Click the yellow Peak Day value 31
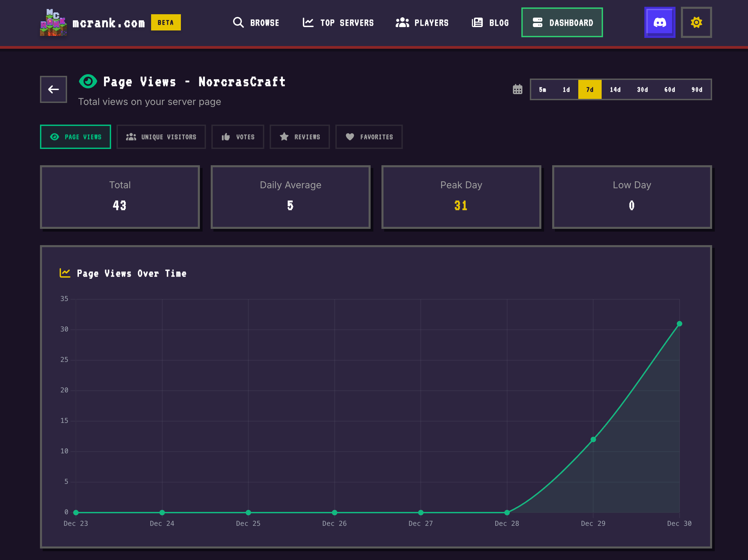The image size is (748, 560). point(461,206)
